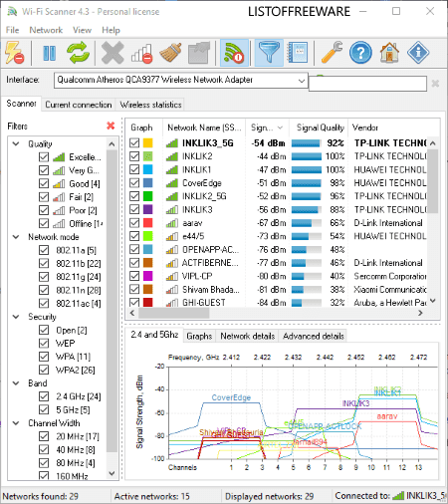
Task: Toggle the 5 GHz band checkbox
Action: (44, 409)
